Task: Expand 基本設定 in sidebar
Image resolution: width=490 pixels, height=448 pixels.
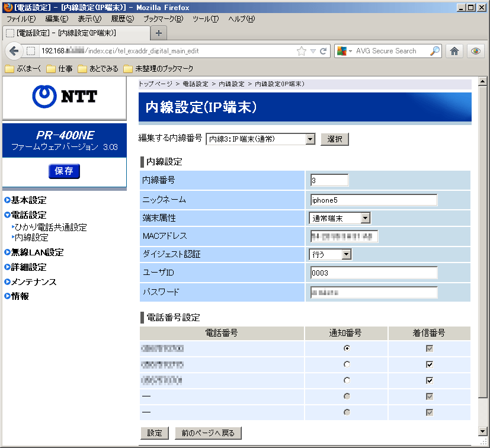Action: pos(25,200)
